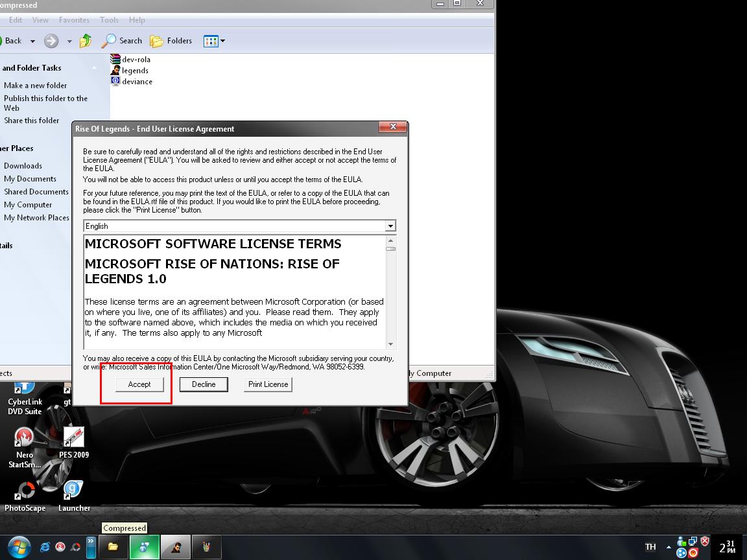747x560 pixels.
Task: Click the Back button in Explorer toolbar
Action: tap(10, 41)
